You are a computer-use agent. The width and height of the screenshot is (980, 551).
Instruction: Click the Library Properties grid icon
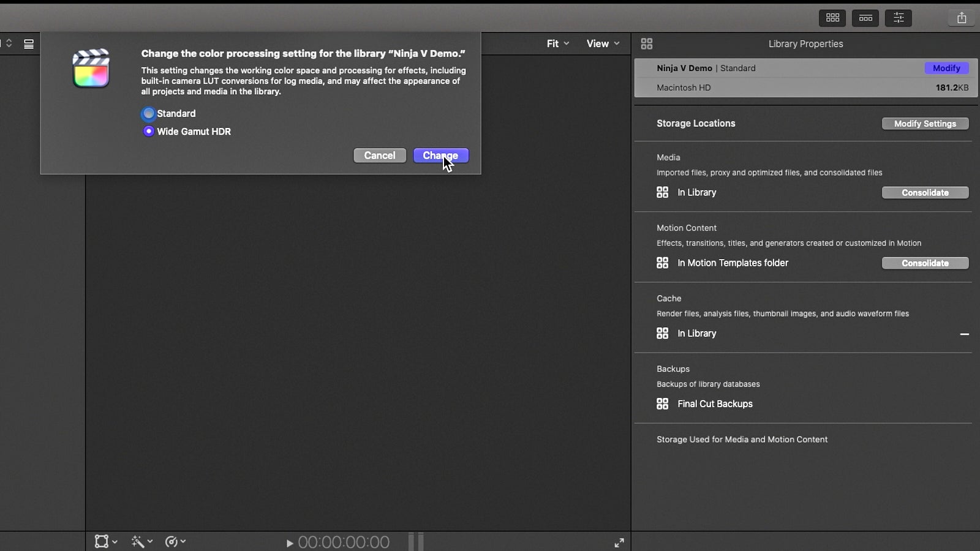(647, 43)
